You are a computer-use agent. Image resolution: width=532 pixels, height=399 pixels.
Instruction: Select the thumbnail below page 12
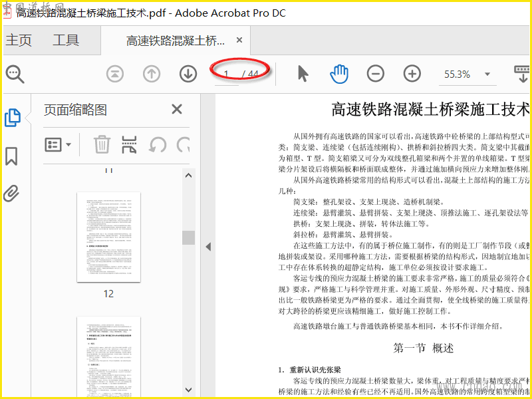pyautogui.click(x=108, y=357)
